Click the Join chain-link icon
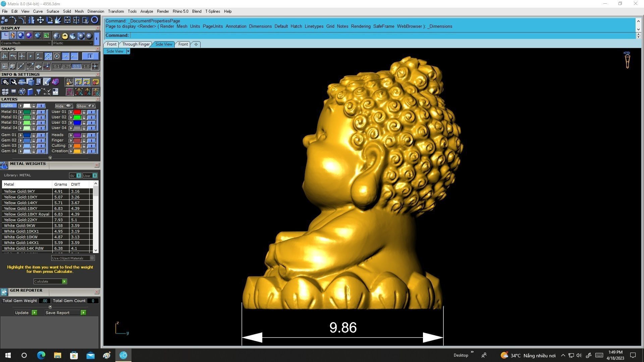 click(x=67, y=20)
